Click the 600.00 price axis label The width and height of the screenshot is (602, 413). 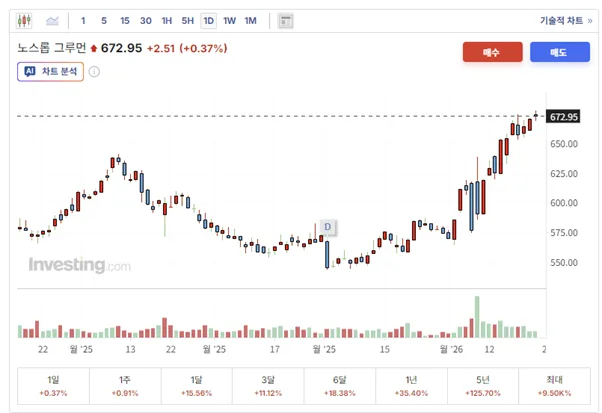564,203
